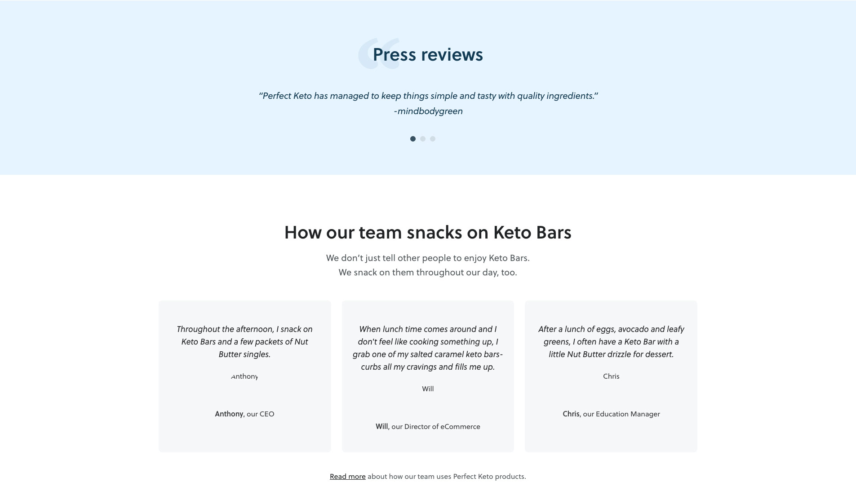Click 'Will, our Director of eCommerce' caption
This screenshot has width=856, height=504.
click(x=428, y=427)
